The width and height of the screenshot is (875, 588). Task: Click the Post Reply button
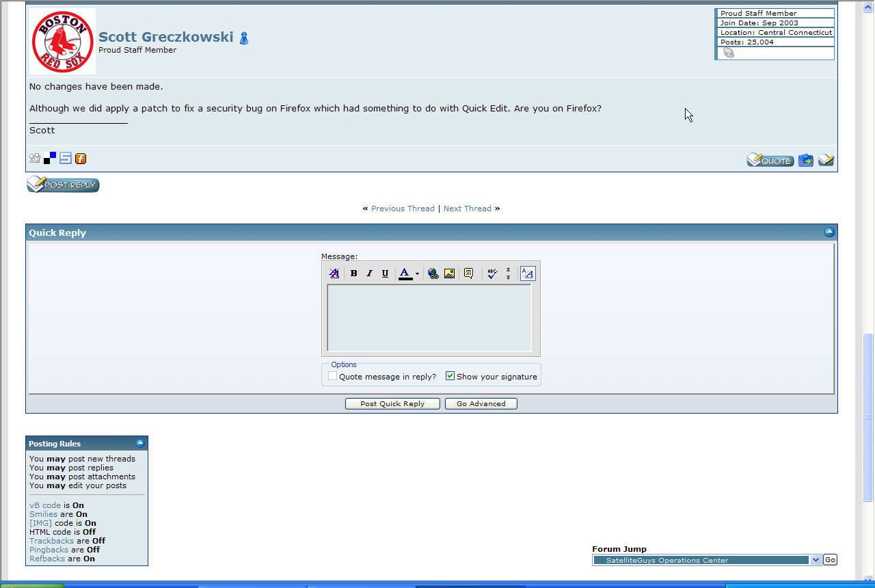coord(63,185)
